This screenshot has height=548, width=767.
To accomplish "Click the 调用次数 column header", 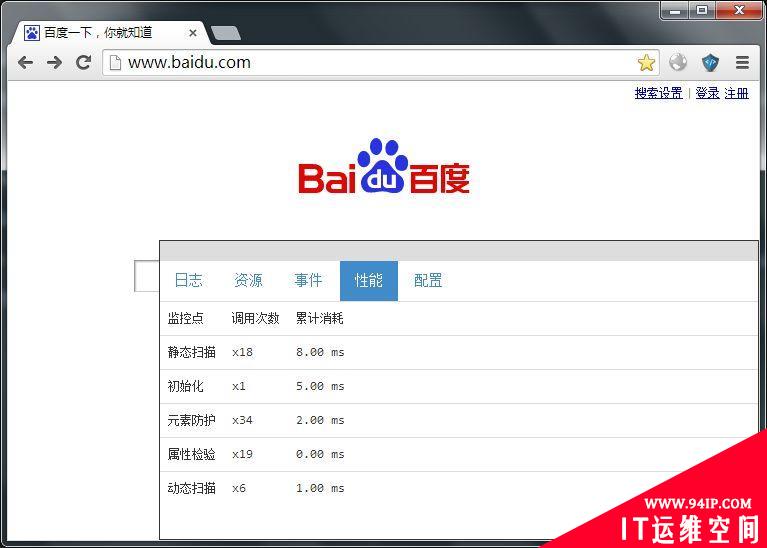I will (255, 319).
